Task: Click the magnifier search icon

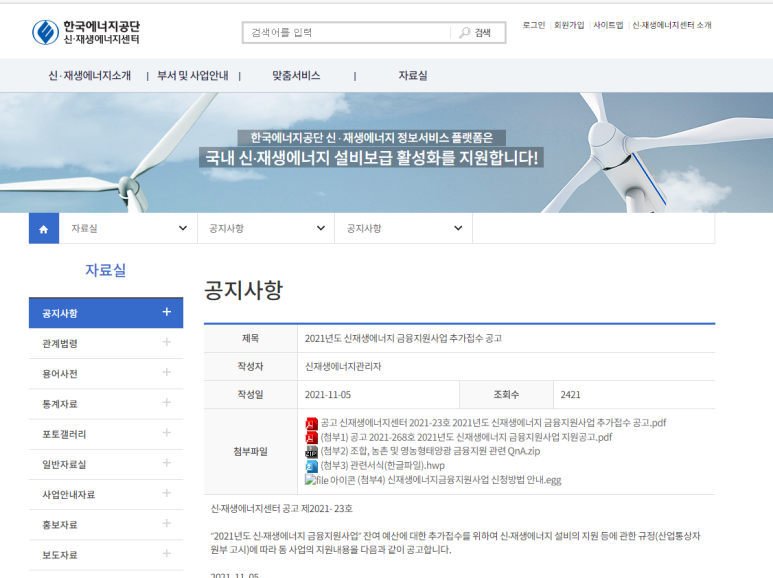Action: tap(464, 33)
